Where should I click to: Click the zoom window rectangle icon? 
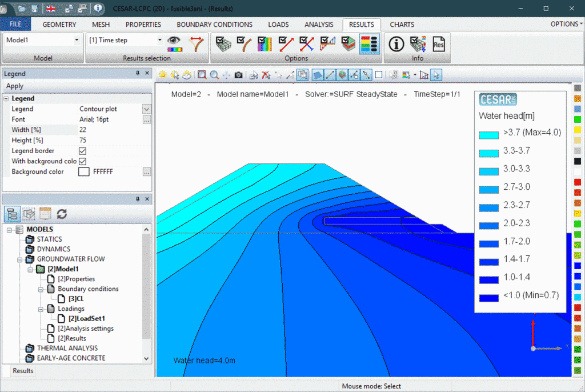coord(202,75)
